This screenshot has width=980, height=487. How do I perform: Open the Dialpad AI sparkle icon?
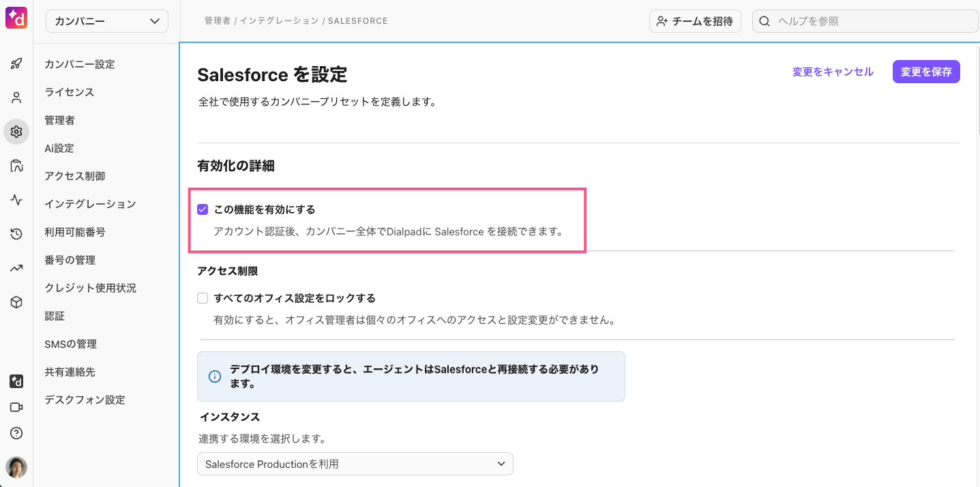(x=16, y=381)
